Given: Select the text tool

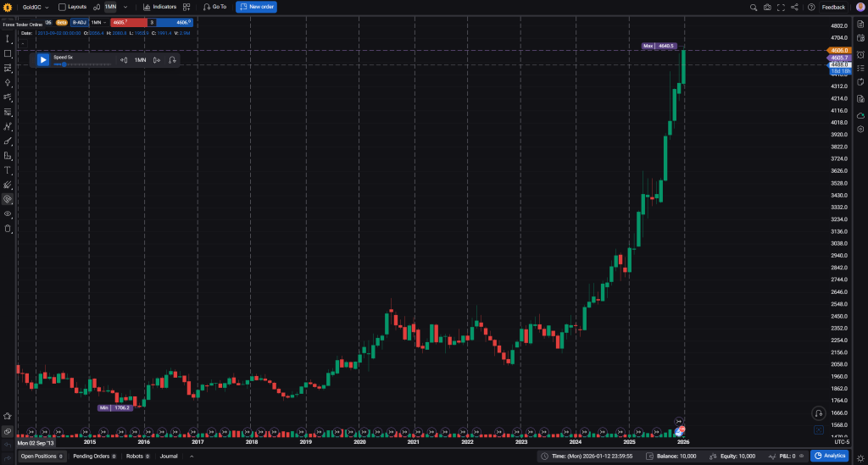Looking at the screenshot, I should tap(7, 170).
